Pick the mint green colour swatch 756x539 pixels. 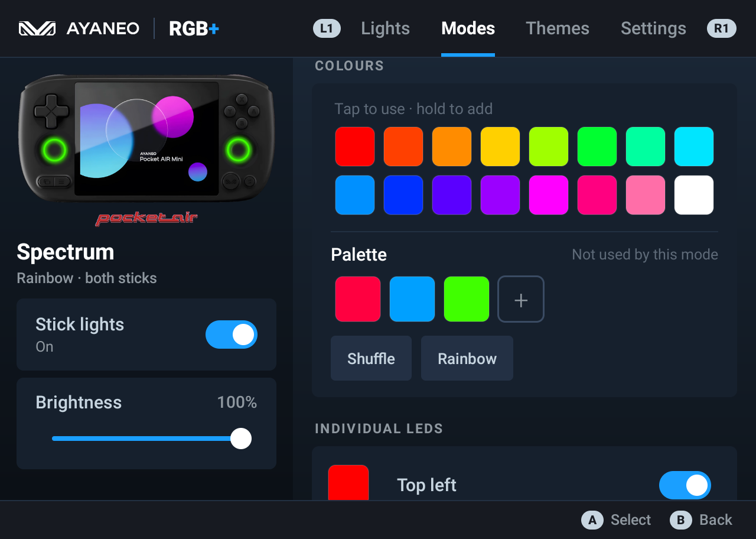click(x=646, y=147)
